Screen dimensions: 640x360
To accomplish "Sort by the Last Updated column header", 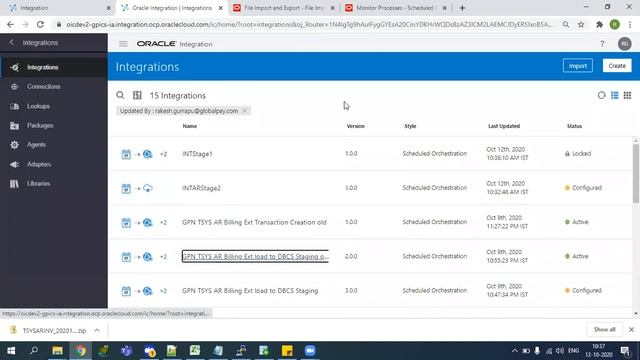I will [x=504, y=126].
